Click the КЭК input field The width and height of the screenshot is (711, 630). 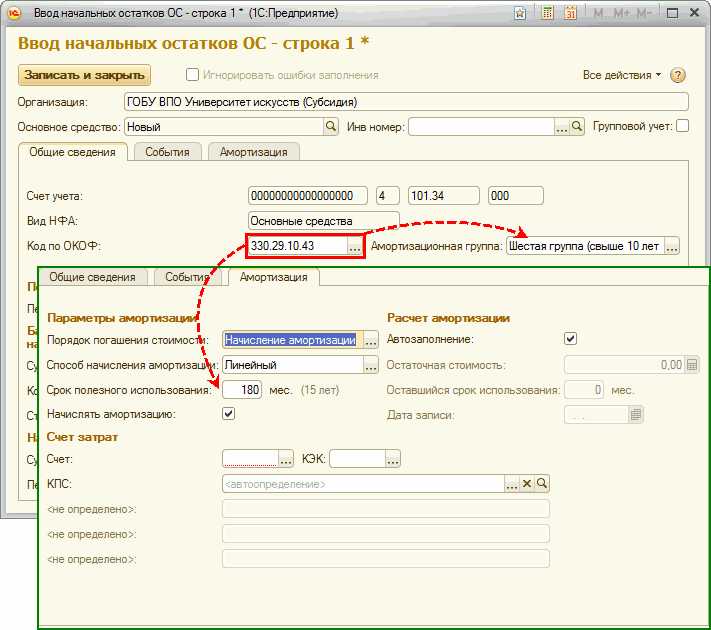click(x=357, y=459)
